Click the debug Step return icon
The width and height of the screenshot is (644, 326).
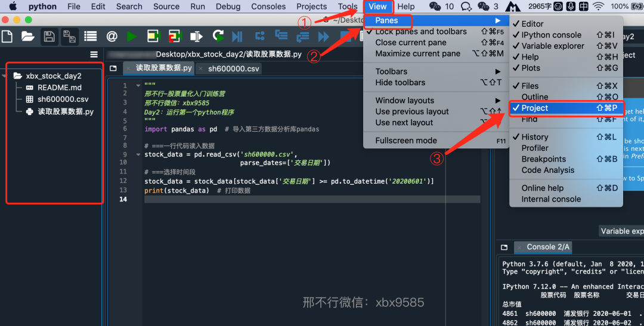tap(303, 36)
